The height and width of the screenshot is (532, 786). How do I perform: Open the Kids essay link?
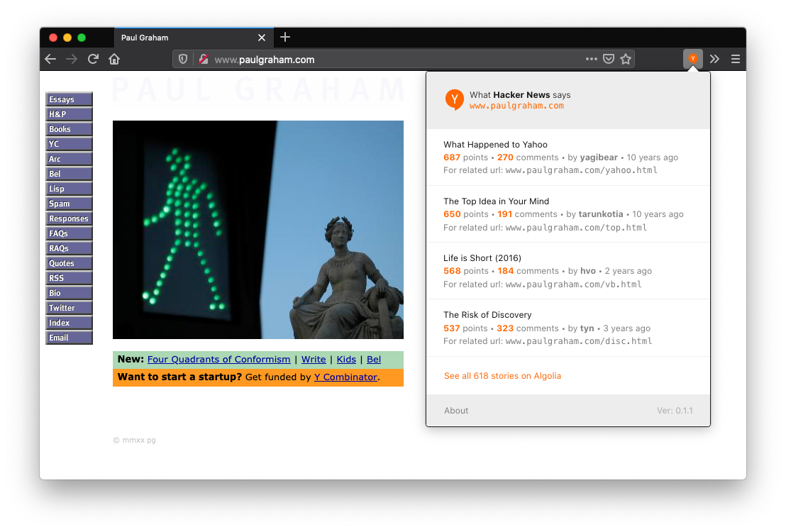pyautogui.click(x=346, y=360)
